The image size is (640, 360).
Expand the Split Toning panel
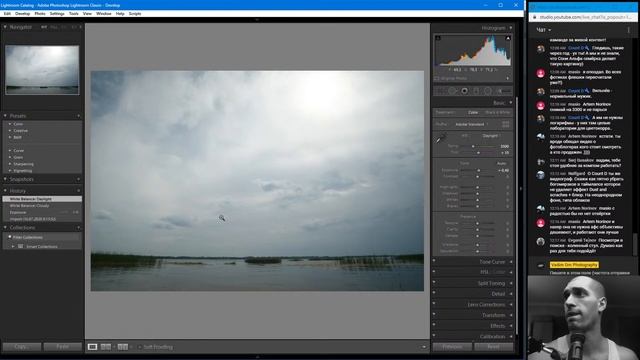tap(511, 283)
